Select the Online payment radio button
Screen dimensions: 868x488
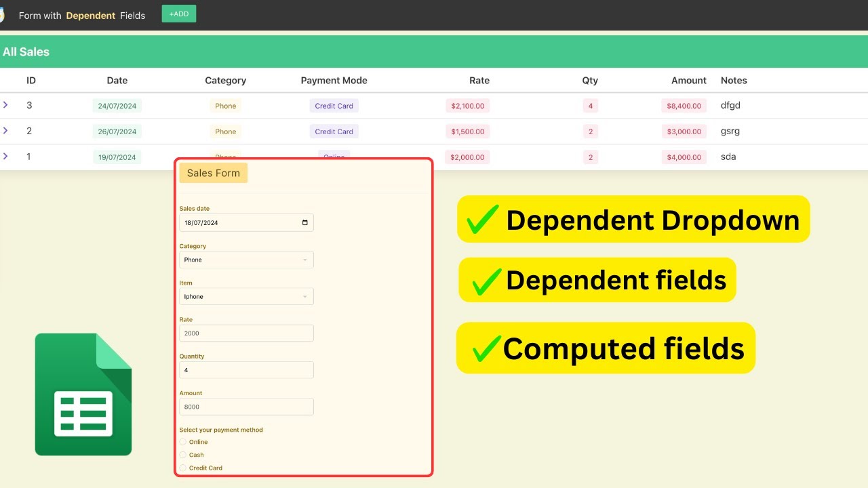183,442
